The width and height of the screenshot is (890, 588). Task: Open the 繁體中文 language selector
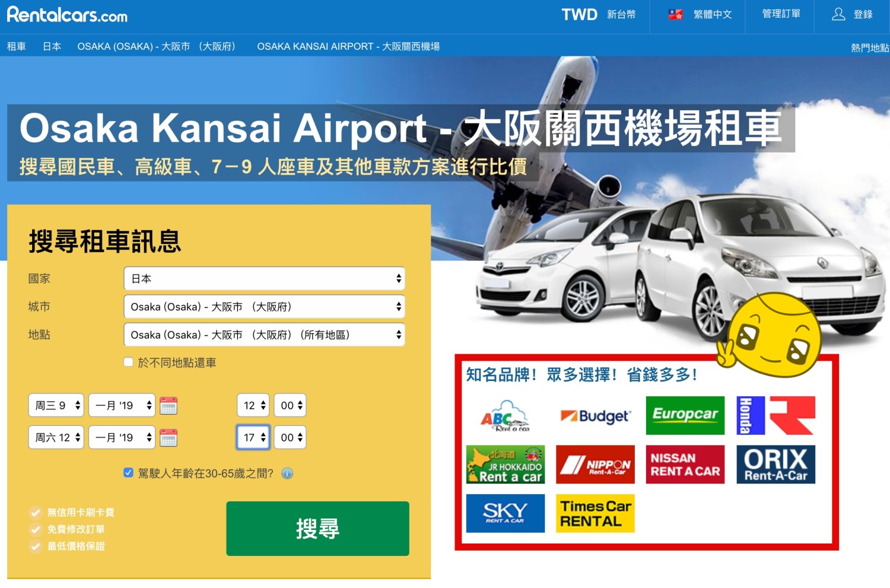point(713,14)
